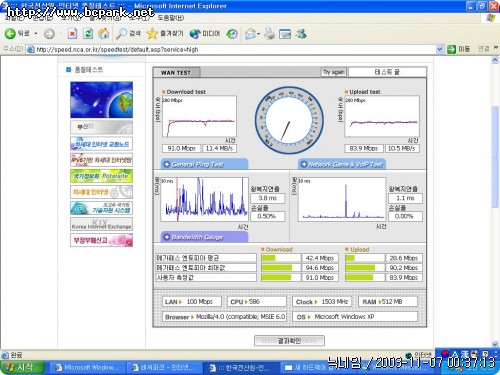Open the Home page icon
500x375 pixels.
point(104,34)
